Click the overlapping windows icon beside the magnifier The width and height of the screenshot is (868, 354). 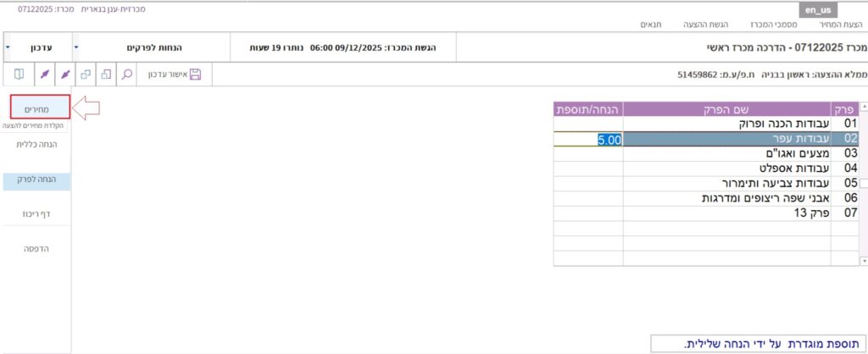pos(106,75)
